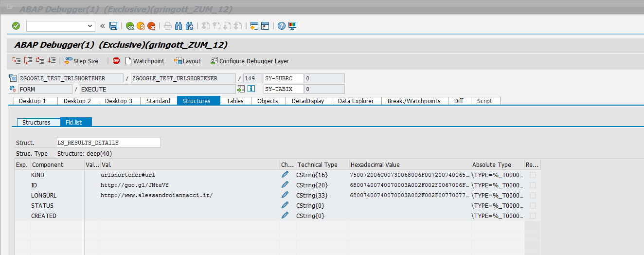Open Help via the question mark icon
This screenshot has height=255, width=644.
tap(281, 26)
